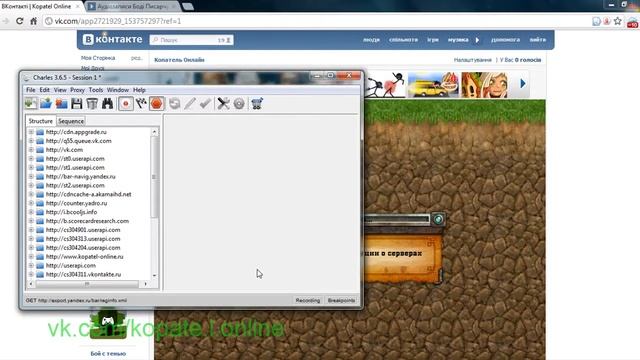Open the Копатель Онлайн app title link
Screen dimensions: 640x360
click(x=179, y=60)
